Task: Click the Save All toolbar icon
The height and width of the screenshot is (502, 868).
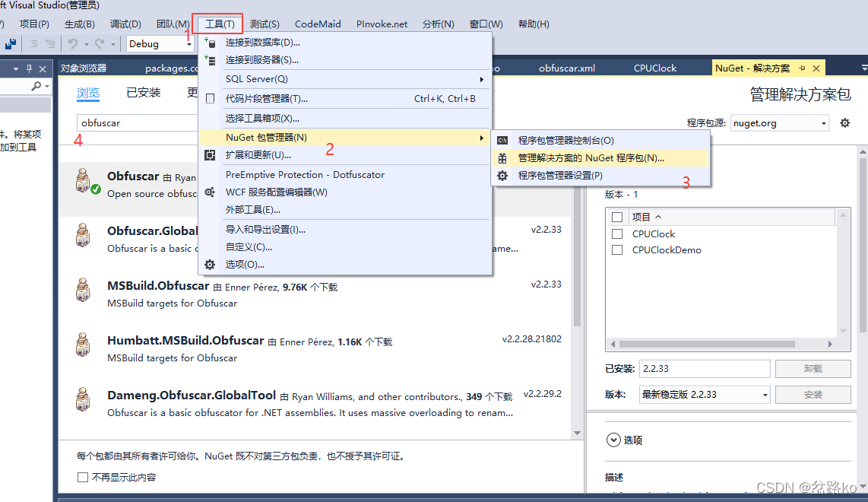Action: [10, 44]
